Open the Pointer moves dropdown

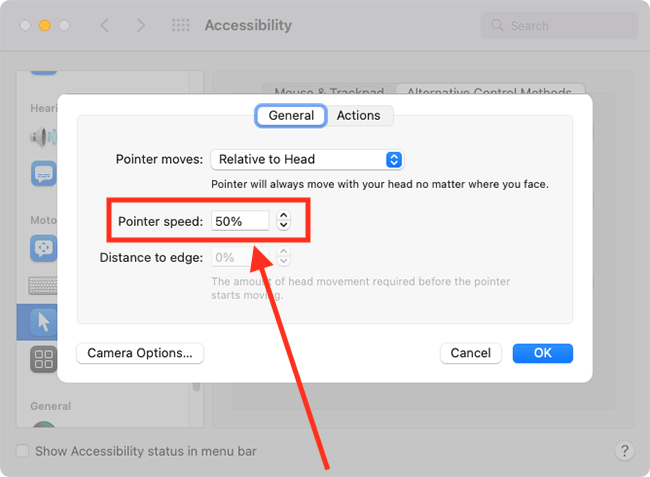coord(307,160)
